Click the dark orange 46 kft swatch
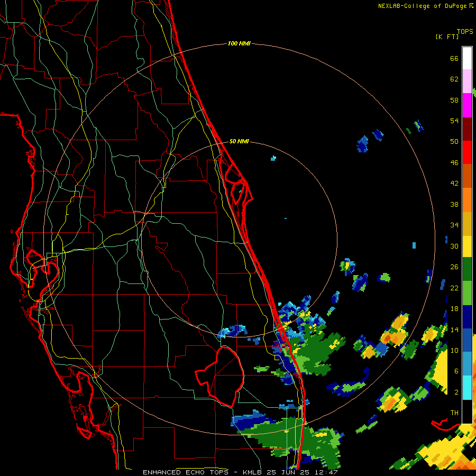476x476 pixels. (x=467, y=176)
